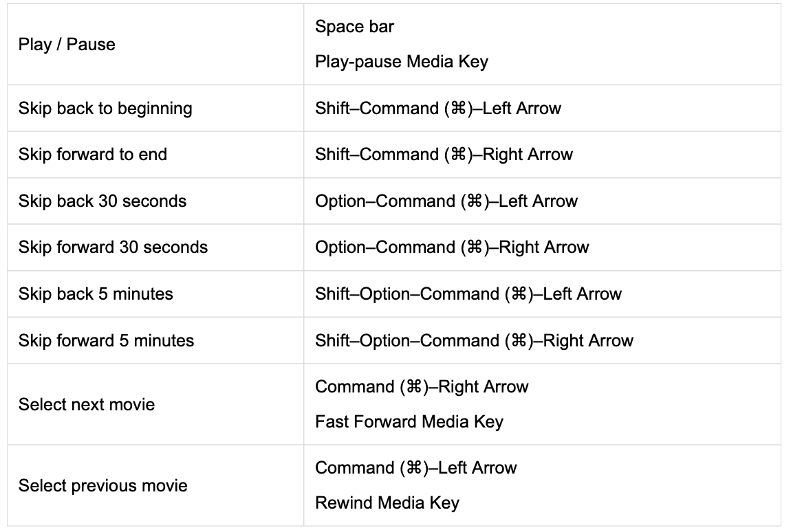791x532 pixels.
Task: Select the "Skip forward to end" label
Action: pos(93,155)
